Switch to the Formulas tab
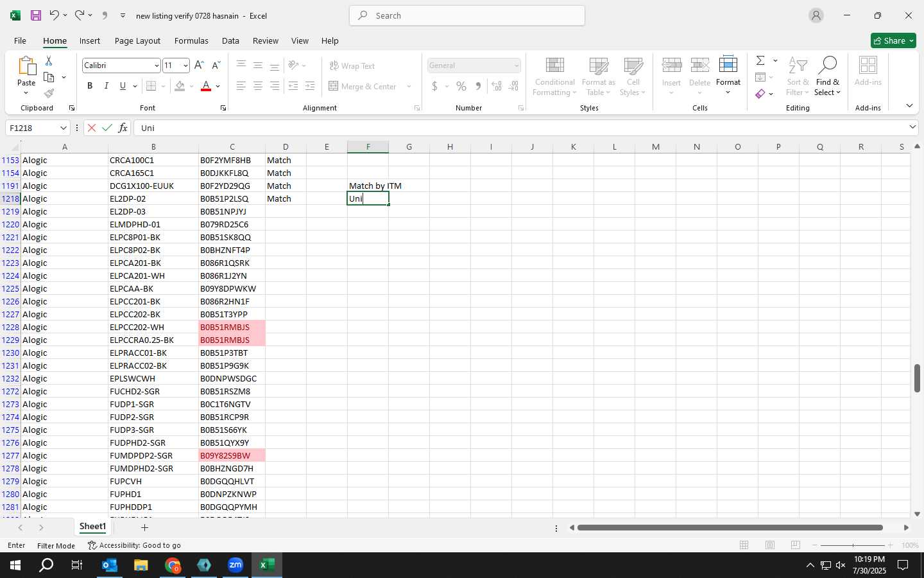The width and height of the screenshot is (924, 578). 191,40
